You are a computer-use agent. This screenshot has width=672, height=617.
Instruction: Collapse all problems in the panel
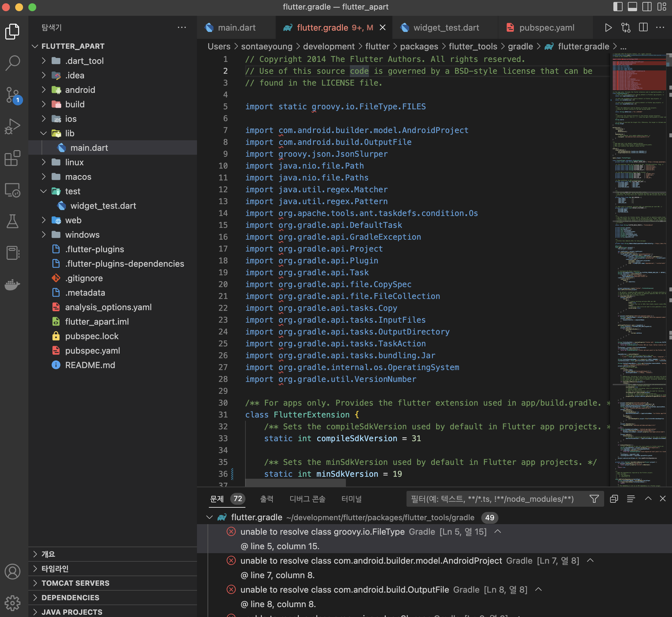point(614,499)
